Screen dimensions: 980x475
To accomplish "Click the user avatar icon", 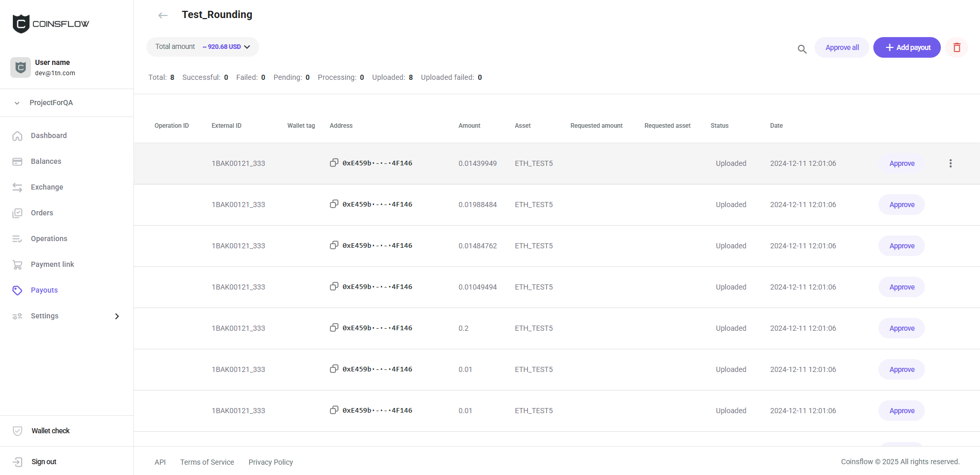I will [x=21, y=67].
